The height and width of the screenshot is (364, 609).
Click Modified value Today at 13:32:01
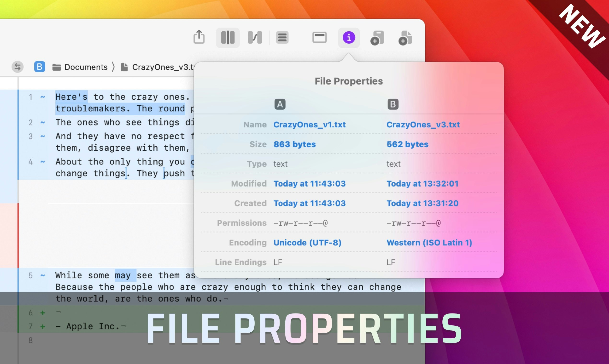[422, 183]
